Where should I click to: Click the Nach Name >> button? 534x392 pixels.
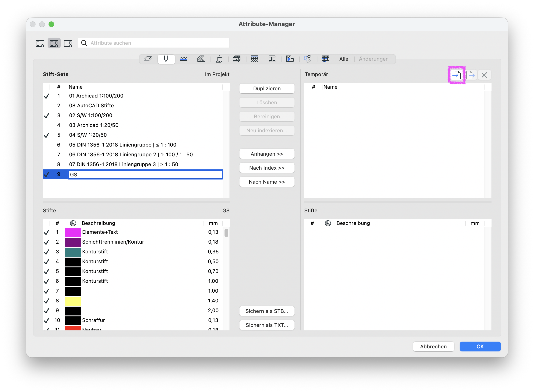click(x=267, y=182)
